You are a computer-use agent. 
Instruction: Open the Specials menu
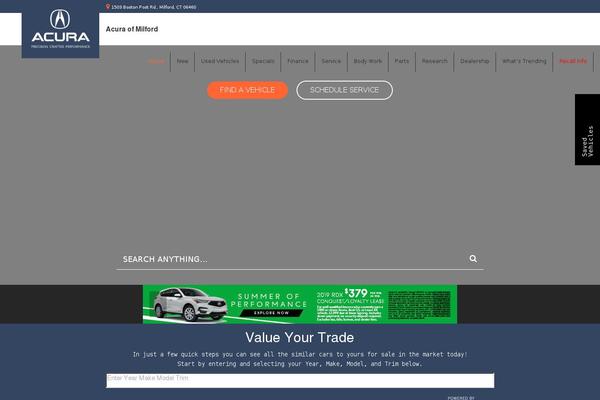[263, 61]
